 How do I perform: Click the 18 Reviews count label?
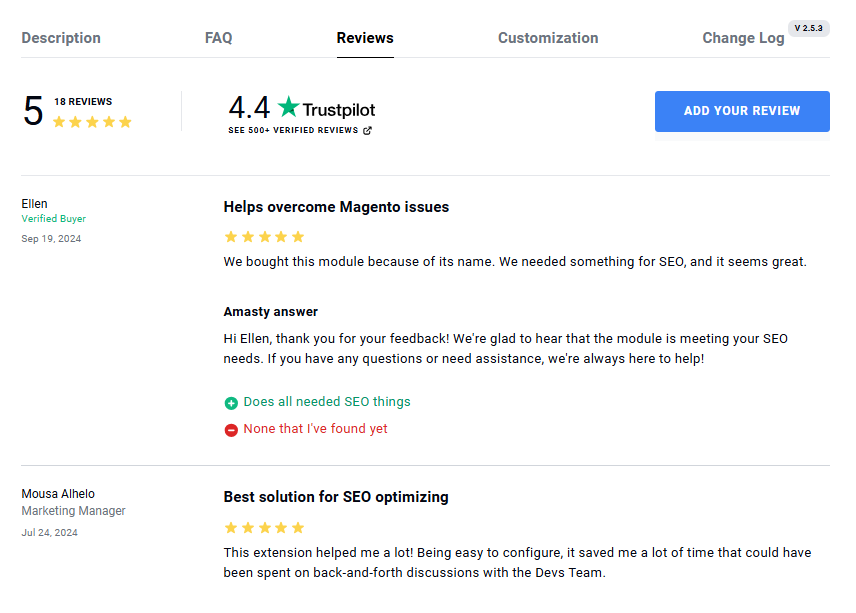pos(83,102)
